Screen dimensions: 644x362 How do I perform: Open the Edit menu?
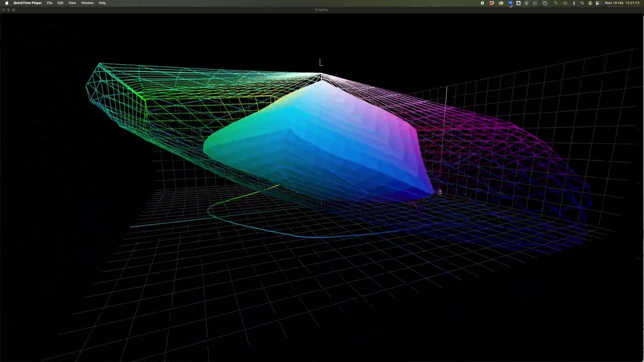pyautogui.click(x=60, y=3)
